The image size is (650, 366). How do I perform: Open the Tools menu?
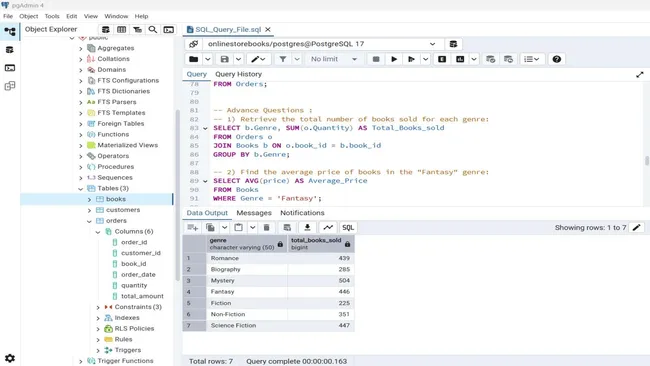(x=52, y=16)
